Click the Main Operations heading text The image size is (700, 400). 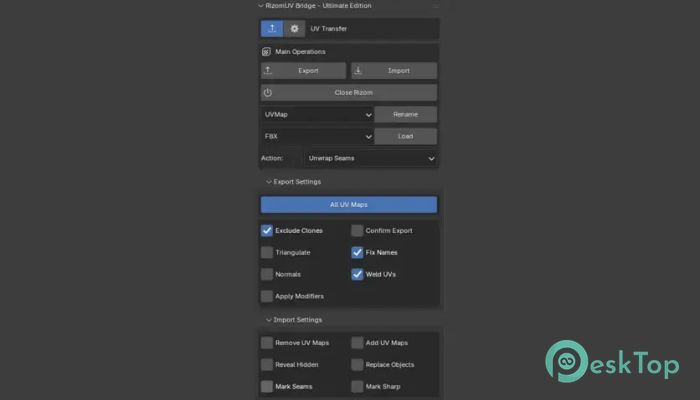pyautogui.click(x=300, y=52)
